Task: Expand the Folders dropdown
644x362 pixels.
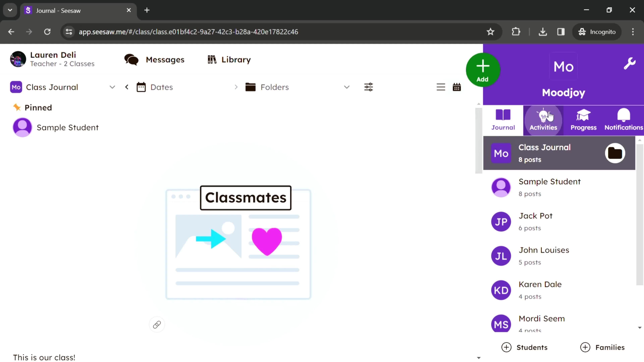Action: point(347,87)
